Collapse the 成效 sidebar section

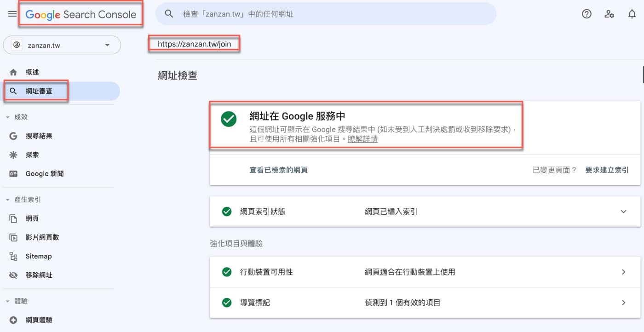click(x=8, y=117)
